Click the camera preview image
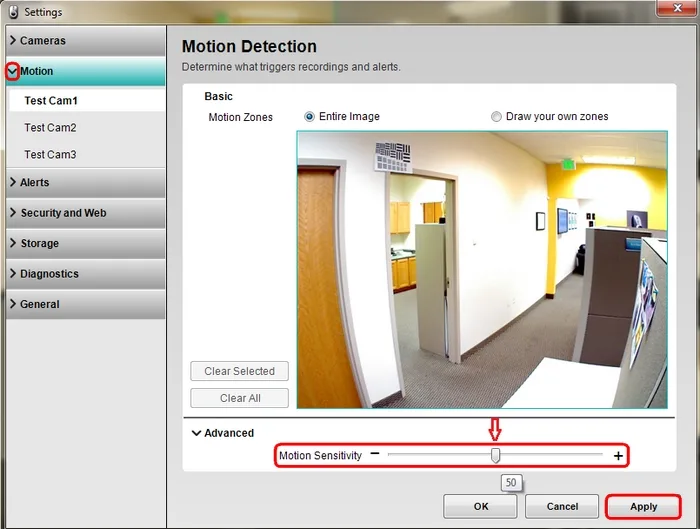This screenshot has width=700, height=529. 482,269
